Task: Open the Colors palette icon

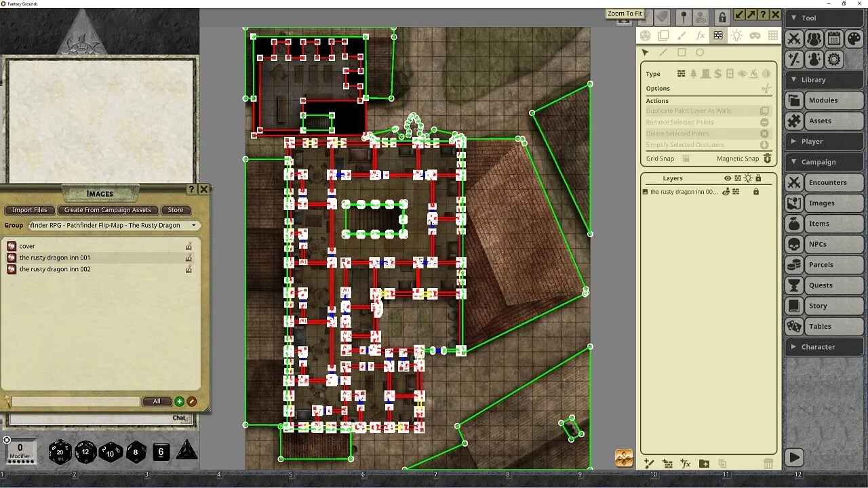Action: click(854, 39)
